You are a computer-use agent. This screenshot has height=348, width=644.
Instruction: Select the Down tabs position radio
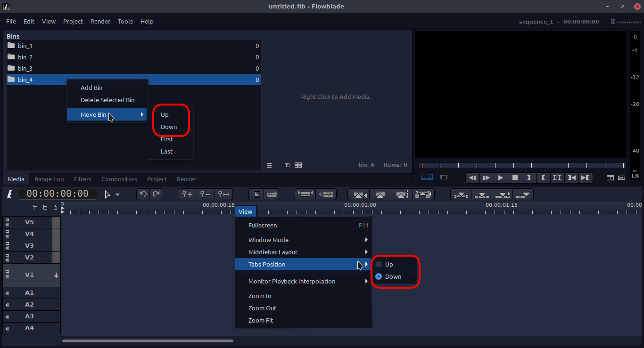379,277
